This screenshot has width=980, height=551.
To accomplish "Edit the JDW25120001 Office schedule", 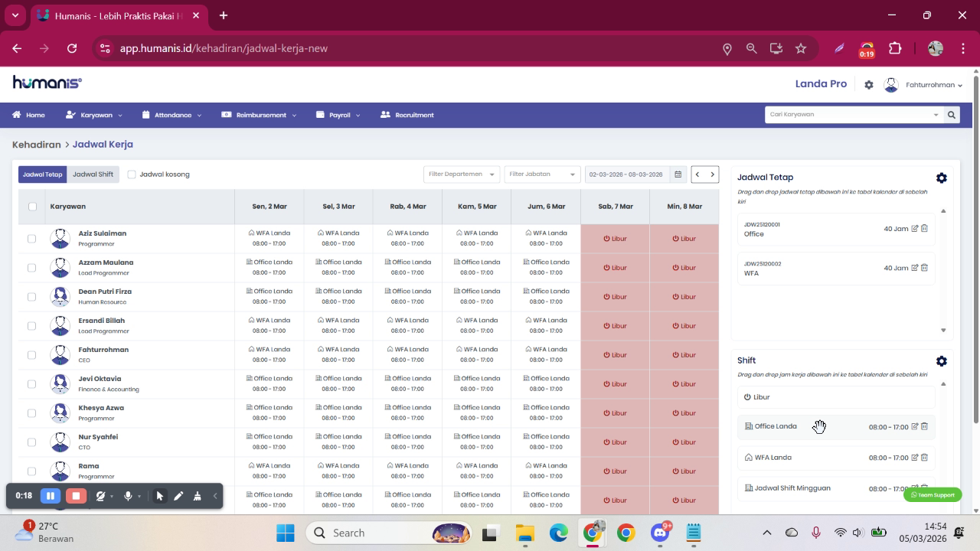I will point(915,228).
